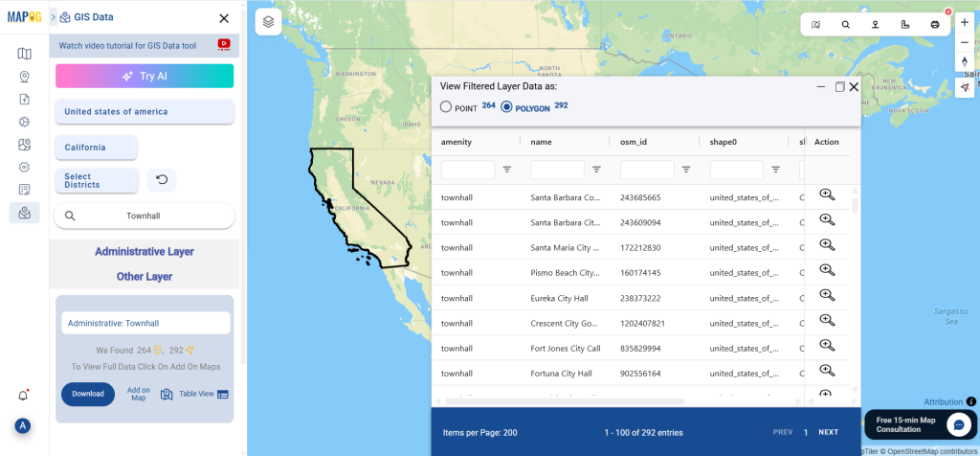Zoom to Pismo Beach City... feature
This screenshot has width=980, height=456.
tap(827, 270)
